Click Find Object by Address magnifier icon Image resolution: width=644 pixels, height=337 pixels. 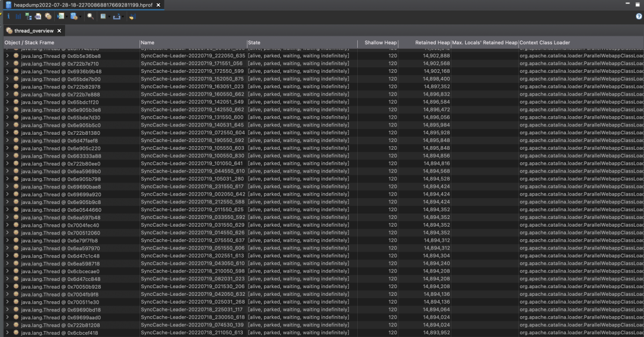coord(91,17)
